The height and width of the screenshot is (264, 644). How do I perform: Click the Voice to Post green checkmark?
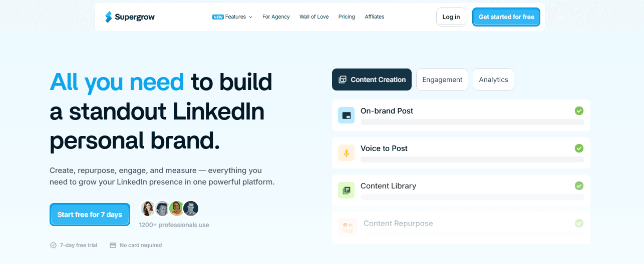point(579,148)
